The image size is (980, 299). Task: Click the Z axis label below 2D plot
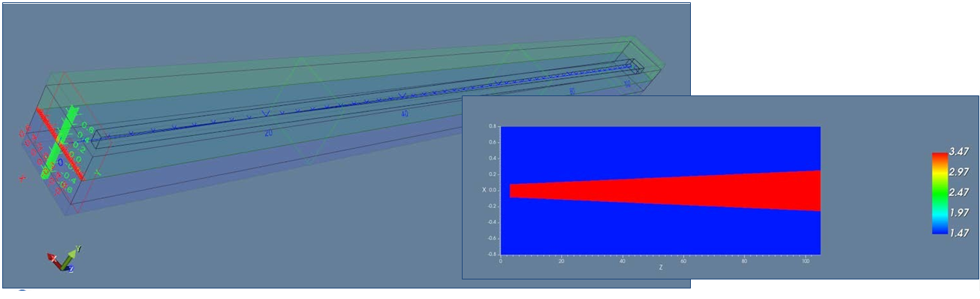[660, 267]
